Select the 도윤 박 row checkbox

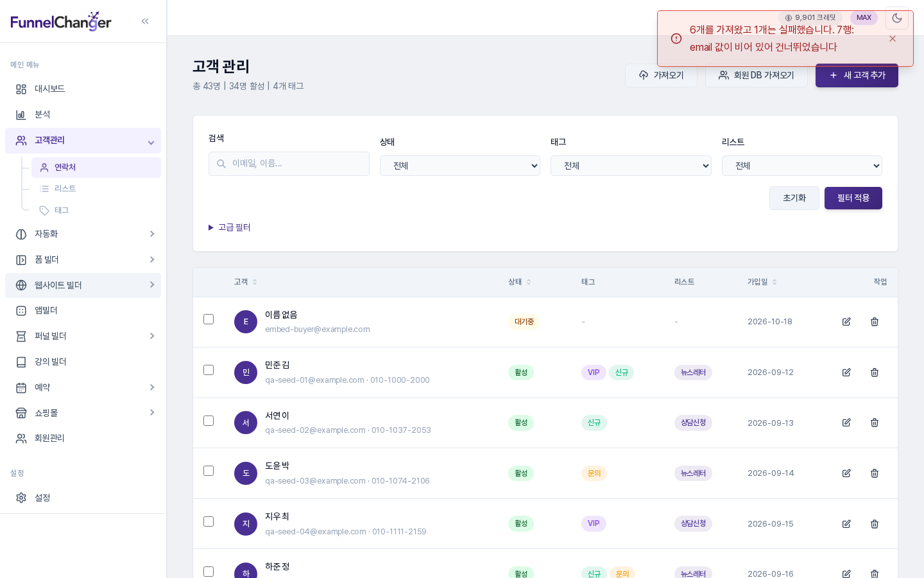(209, 471)
